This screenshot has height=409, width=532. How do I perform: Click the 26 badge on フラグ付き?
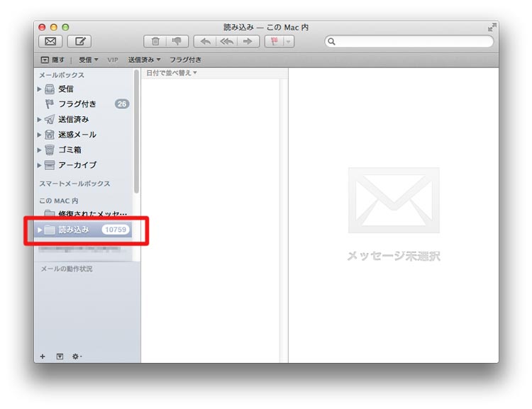(122, 104)
